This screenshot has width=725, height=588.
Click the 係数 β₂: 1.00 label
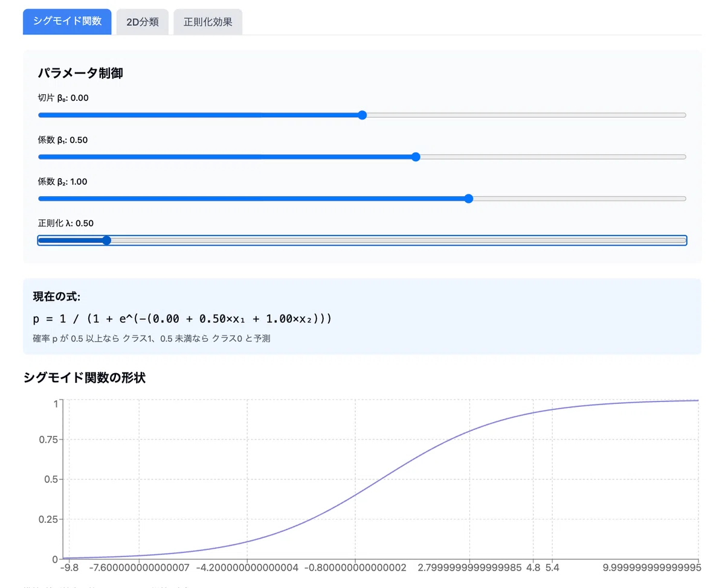coord(63,181)
